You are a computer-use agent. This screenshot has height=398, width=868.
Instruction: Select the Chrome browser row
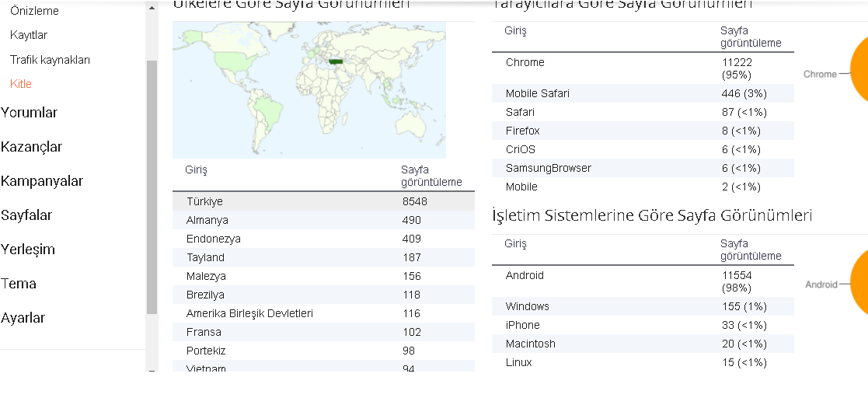coord(643,68)
